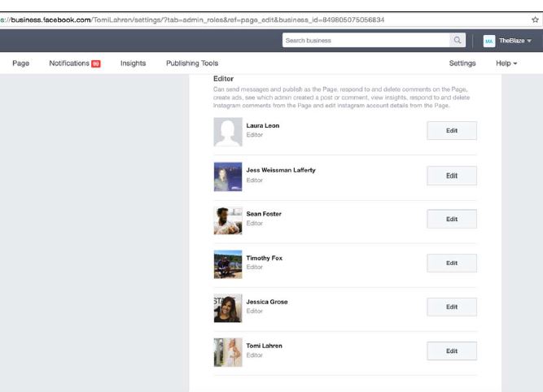The width and height of the screenshot is (543, 392).
Task: Edit Tomi Lahren's page role
Action: 451,351
